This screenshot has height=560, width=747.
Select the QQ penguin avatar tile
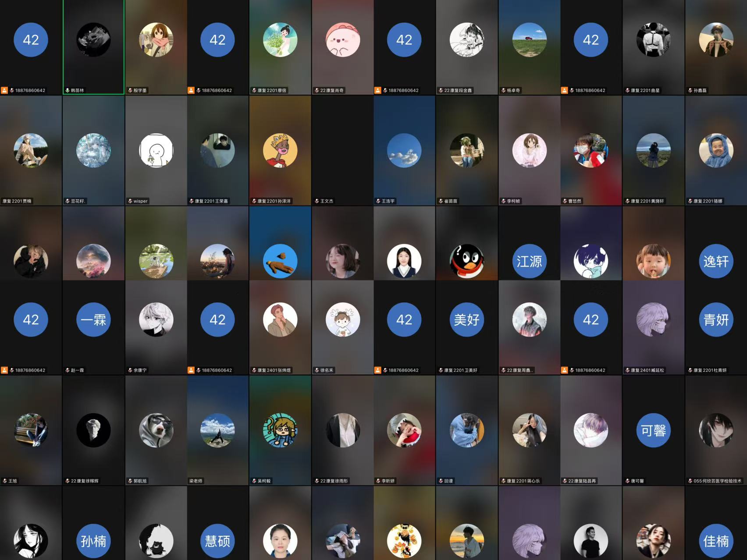tap(467, 262)
